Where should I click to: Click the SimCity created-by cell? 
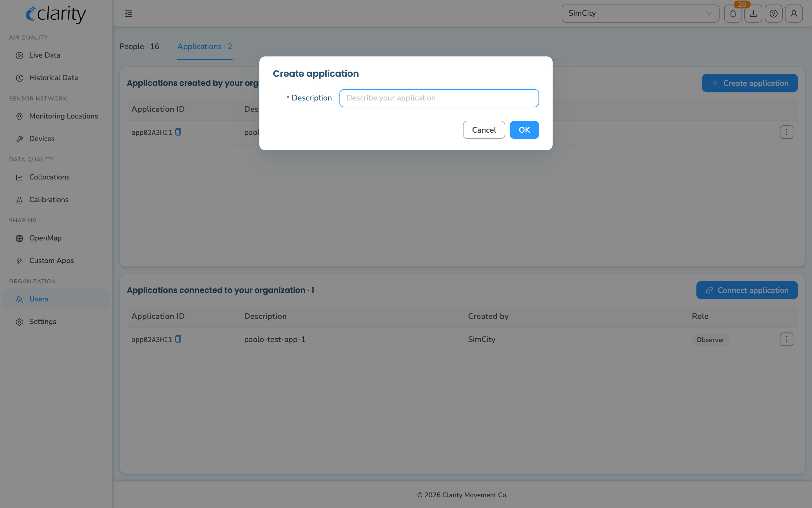tap(482, 339)
